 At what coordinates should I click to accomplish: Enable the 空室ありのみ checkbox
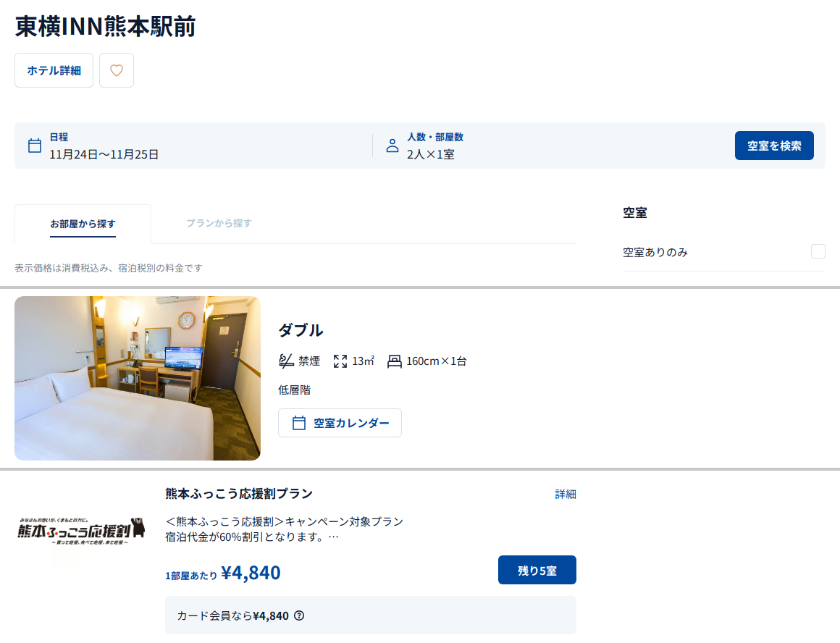818,251
